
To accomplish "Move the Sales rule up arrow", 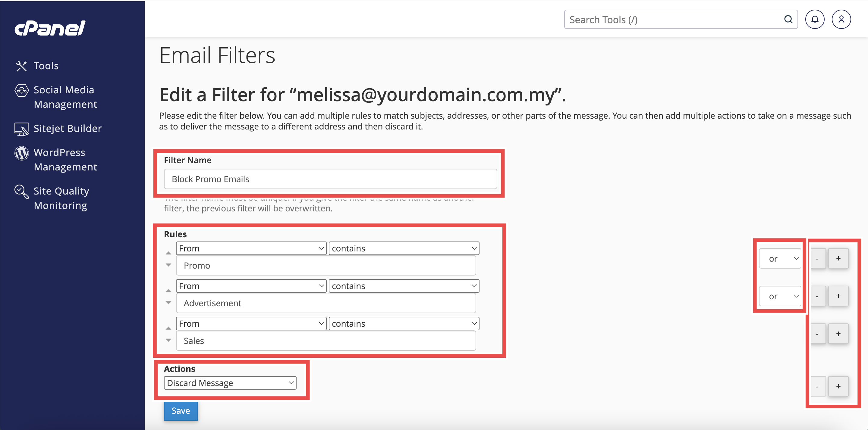I will 168,328.
